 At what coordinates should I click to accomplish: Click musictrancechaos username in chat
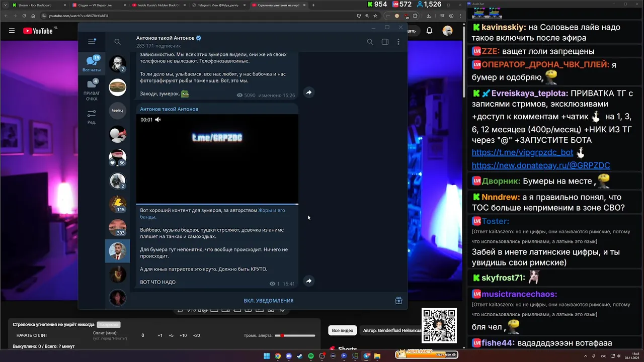point(519,294)
